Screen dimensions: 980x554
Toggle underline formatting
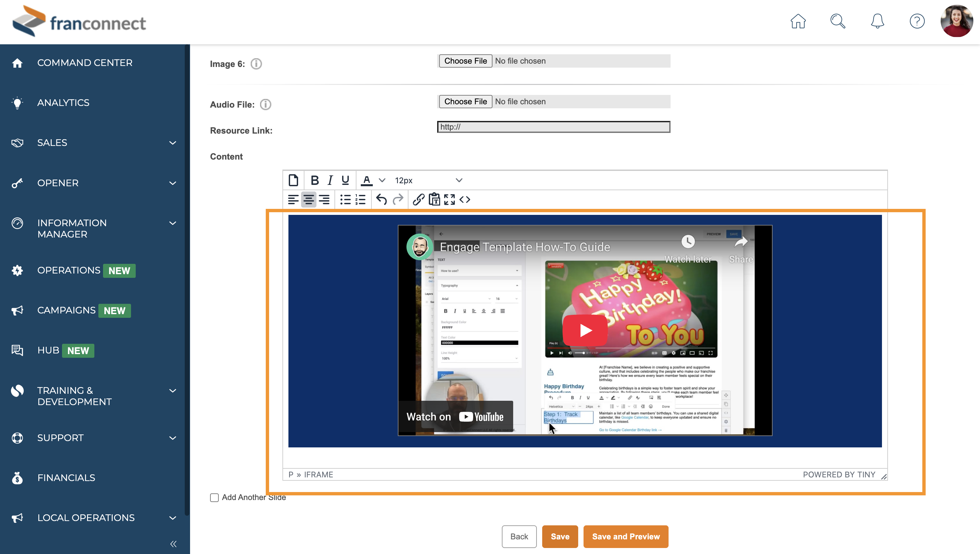(345, 180)
